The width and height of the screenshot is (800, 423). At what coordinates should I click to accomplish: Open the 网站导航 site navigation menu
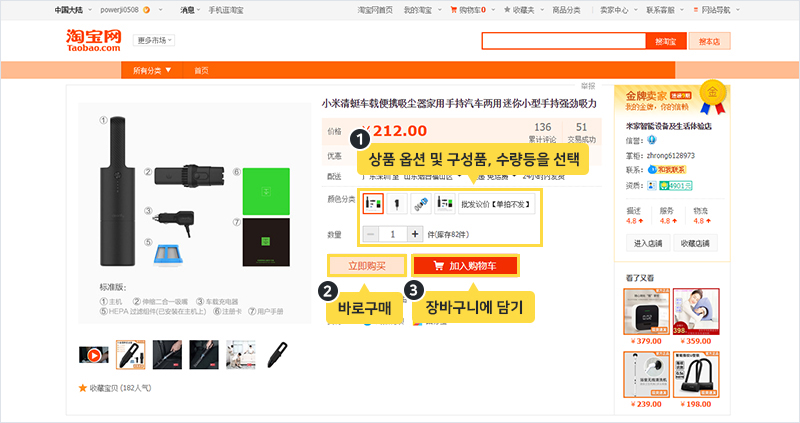click(716, 10)
